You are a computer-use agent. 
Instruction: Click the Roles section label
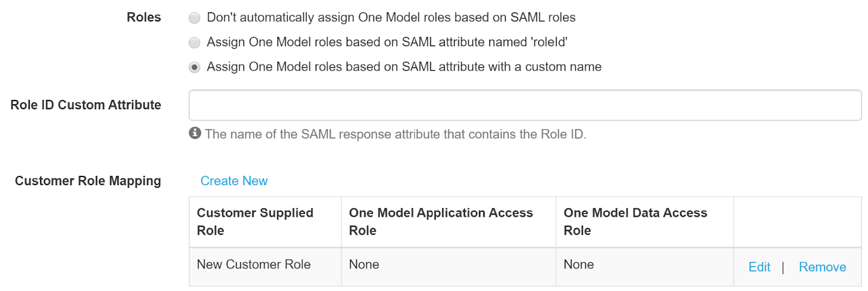click(x=144, y=17)
